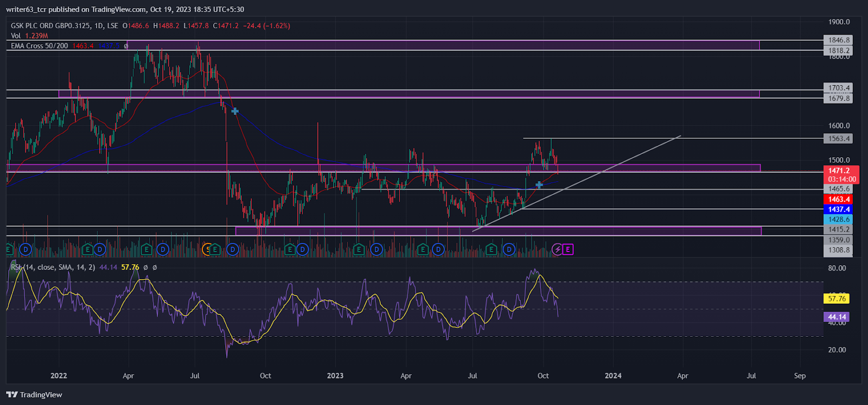Image resolution: width=868 pixels, height=405 pixels.
Task: Open the February 2023 earnings marker
Action: 359,249
